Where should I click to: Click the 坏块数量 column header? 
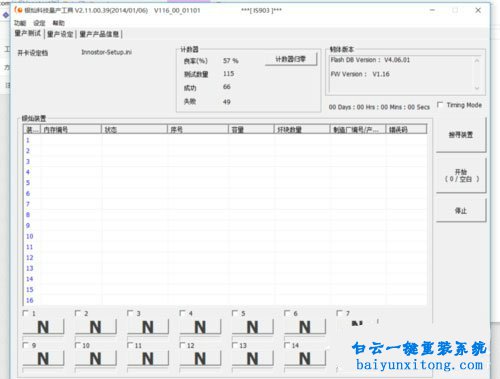[x=302, y=129]
